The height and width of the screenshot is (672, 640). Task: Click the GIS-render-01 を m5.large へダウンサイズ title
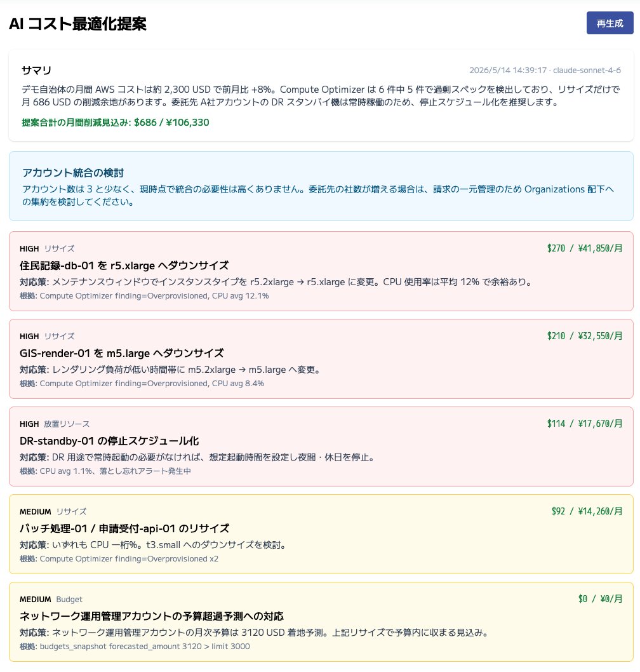click(122, 353)
